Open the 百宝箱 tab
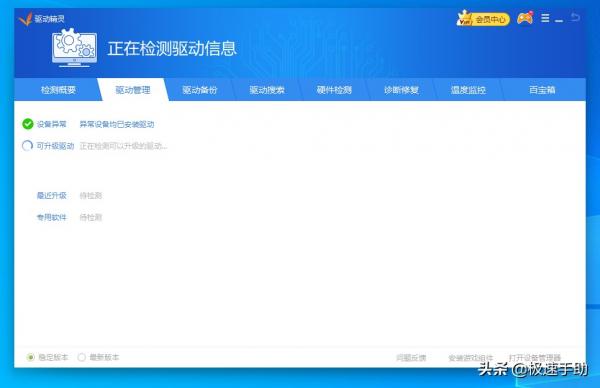600x388 pixels. 542,90
